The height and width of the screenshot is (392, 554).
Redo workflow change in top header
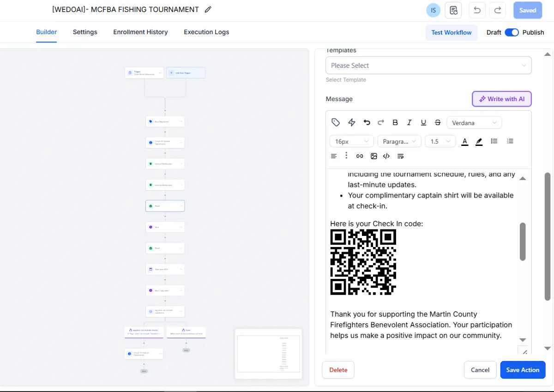point(498,10)
